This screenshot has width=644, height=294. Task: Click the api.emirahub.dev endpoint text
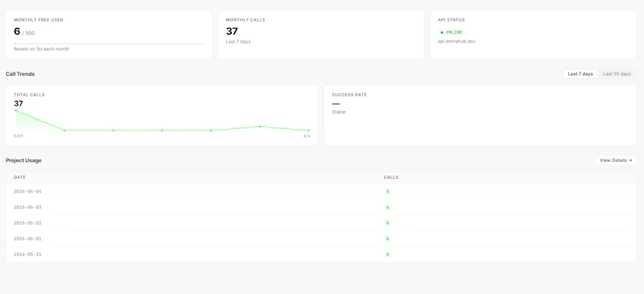pyautogui.click(x=456, y=41)
